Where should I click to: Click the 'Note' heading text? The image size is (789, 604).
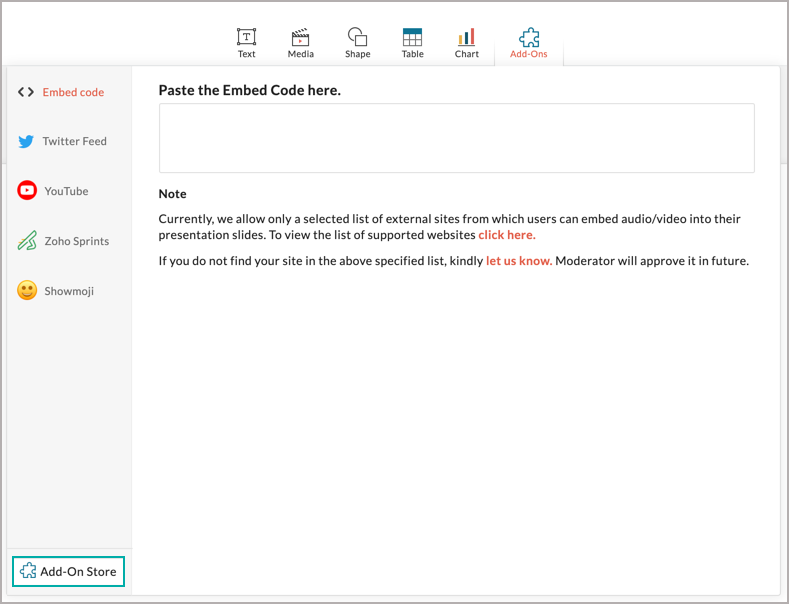pyautogui.click(x=172, y=194)
